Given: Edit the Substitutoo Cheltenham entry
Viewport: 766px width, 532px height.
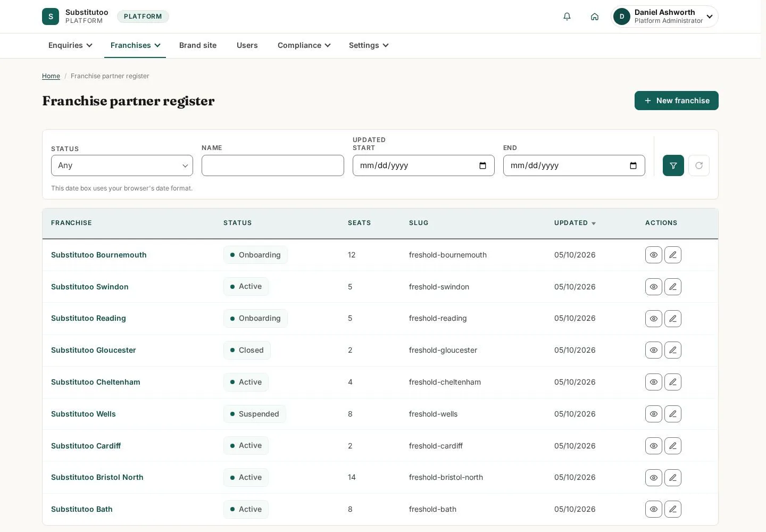Looking at the screenshot, I should (673, 382).
